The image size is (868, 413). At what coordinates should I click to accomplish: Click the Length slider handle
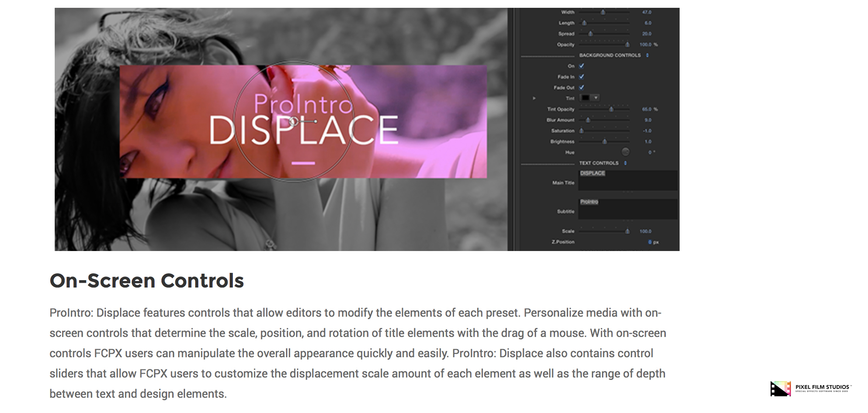(584, 23)
